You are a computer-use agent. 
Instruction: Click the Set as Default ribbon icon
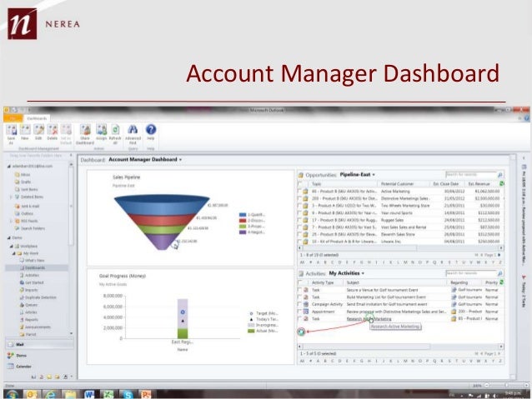[x=66, y=130]
